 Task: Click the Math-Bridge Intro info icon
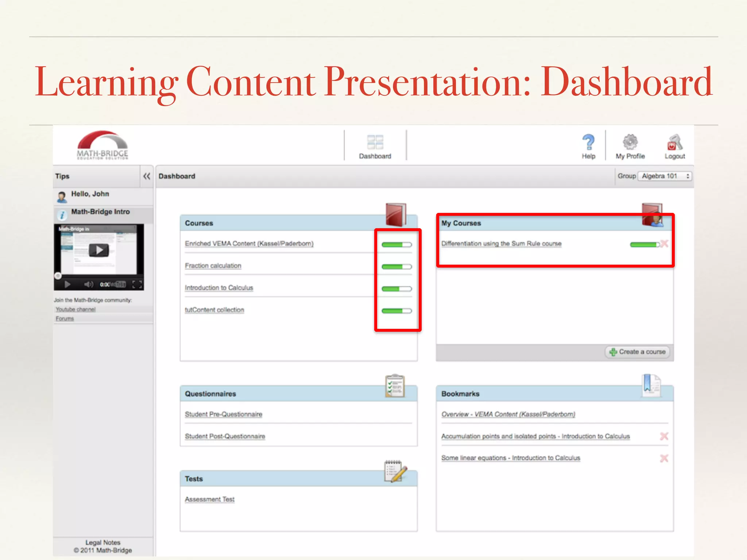(x=62, y=215)
